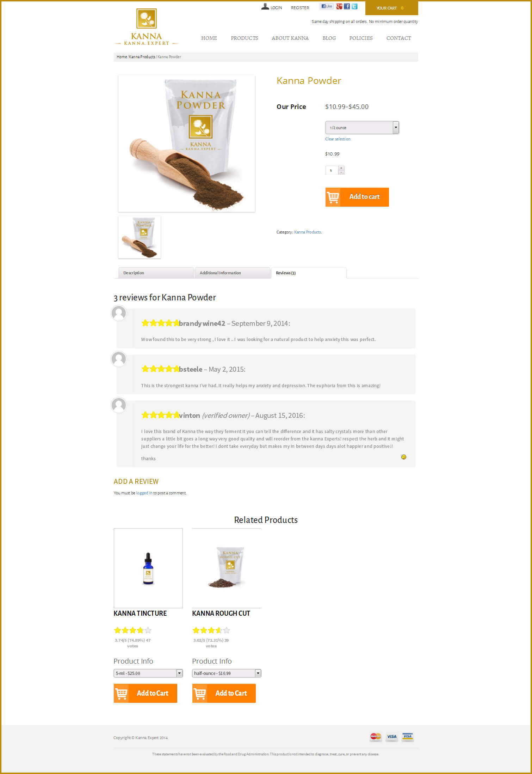Switch to the Additional Information tab
This screenshot has width=532, height=774.
pos(233,273)
